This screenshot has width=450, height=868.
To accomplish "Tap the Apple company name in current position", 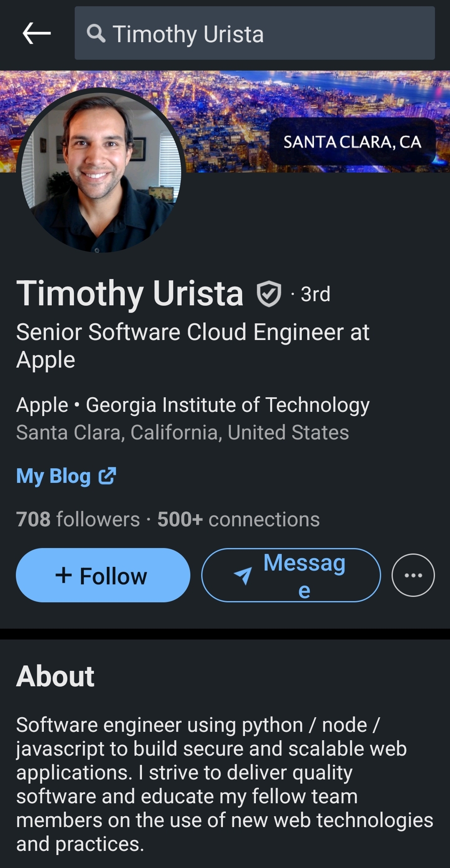I will point(42,405).
